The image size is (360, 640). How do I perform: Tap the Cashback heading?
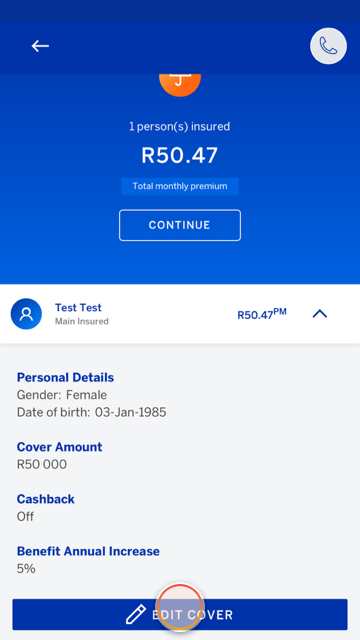coord(46,499)
